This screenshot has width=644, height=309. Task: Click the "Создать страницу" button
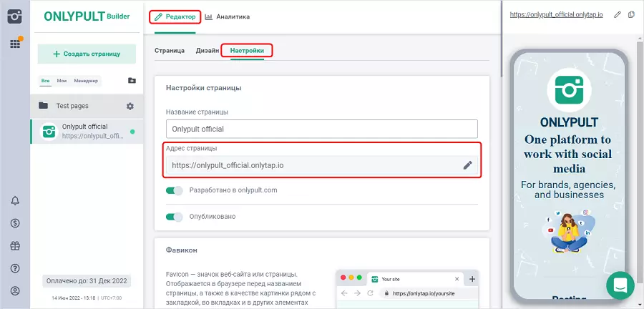[87, 54]
